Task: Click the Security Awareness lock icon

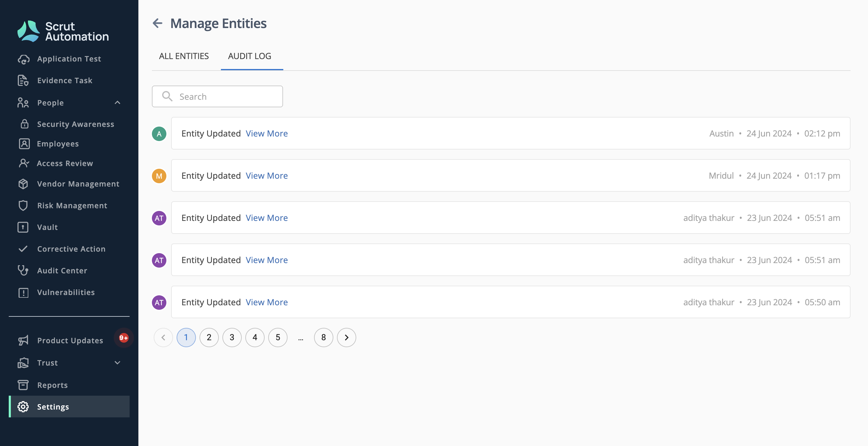Action: point(25,124)
